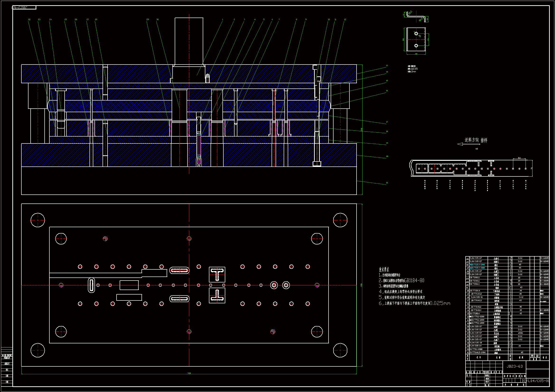Click balloon number 22 at top left
The image size is (555, 392).
[x=29, y=19]
